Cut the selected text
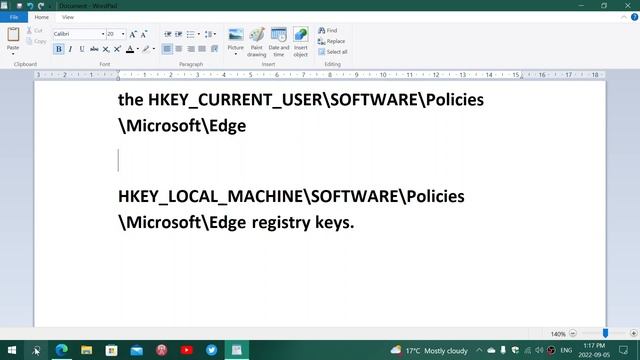640x360 pixels. 35,31
